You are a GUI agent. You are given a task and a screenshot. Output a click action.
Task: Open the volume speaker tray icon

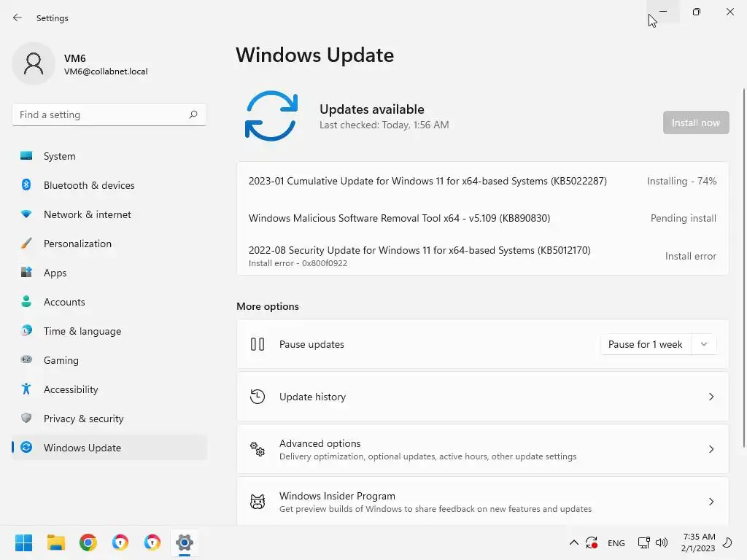661,542
